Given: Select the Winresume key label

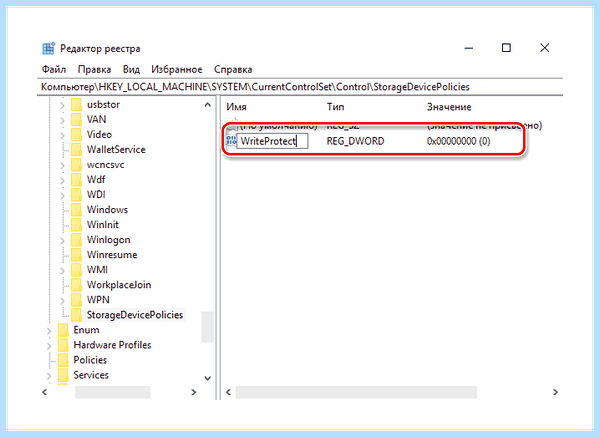Looking at the screenshot, I should click(x=112, y=254).
